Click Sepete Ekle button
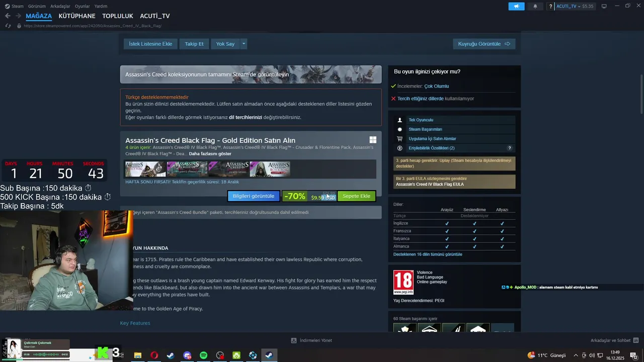The width and height of the screenshot is (644, 362). [x=356, y=196]
